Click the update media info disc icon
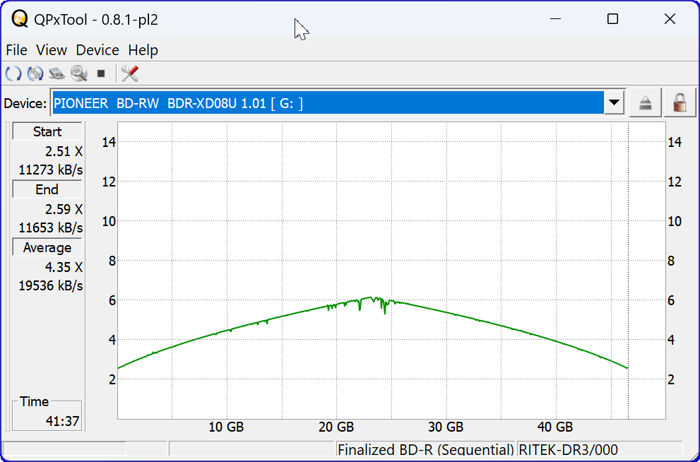 pos(35,74)
